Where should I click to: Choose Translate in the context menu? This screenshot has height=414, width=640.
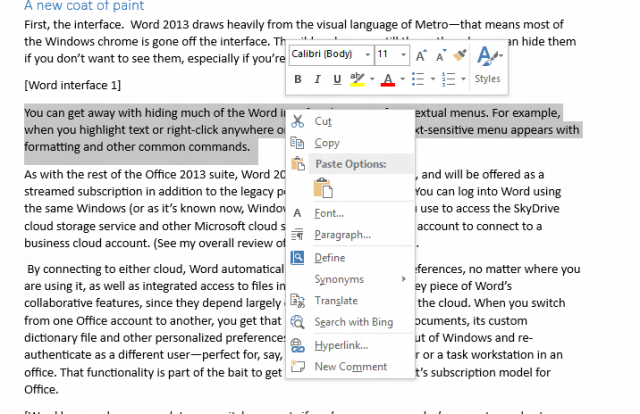351,300
